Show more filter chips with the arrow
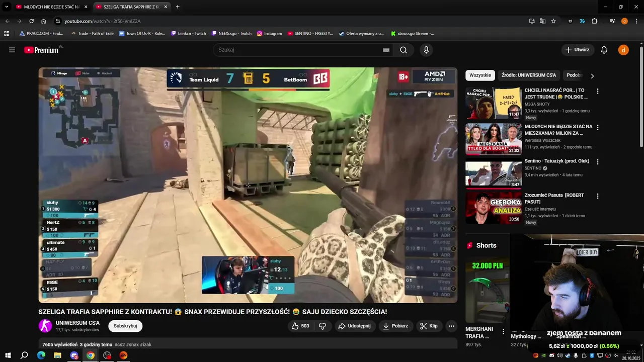The width and height of the screenshot is (644, 362). (592, 75)
